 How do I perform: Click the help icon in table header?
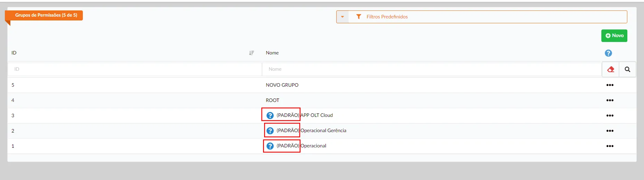coord(608,53)
